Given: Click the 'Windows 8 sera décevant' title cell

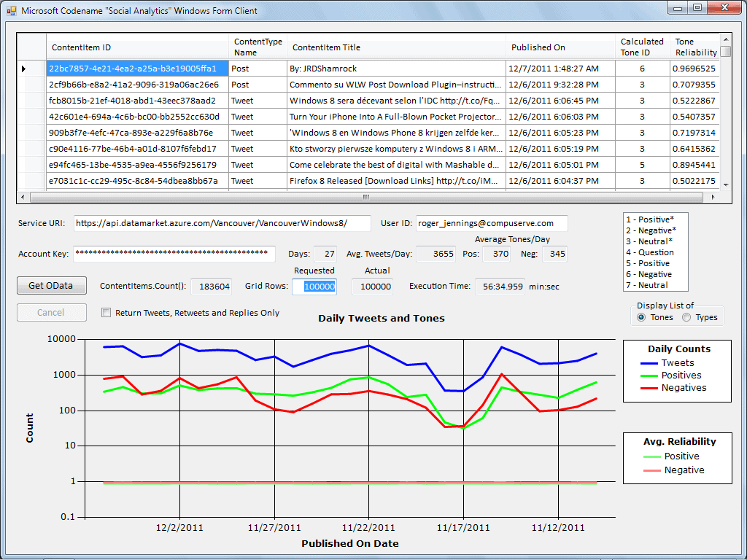Looking at the screenshot, I should point(396,101).
